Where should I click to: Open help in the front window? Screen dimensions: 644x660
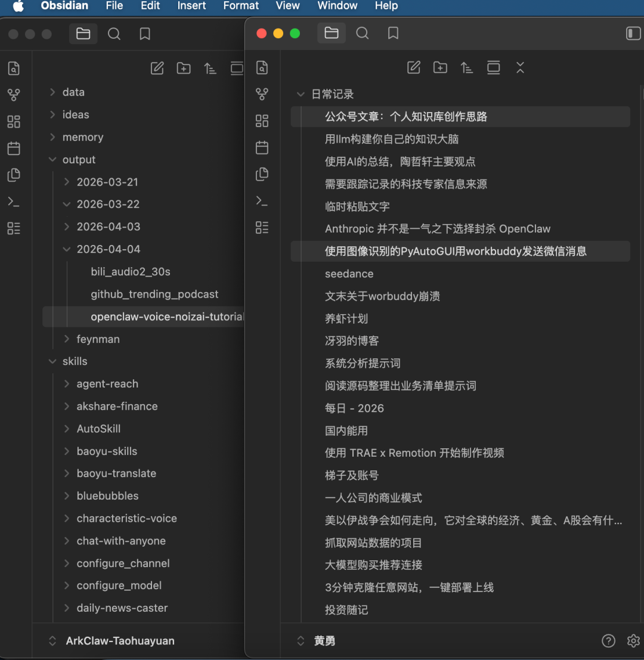pos(608,641)
